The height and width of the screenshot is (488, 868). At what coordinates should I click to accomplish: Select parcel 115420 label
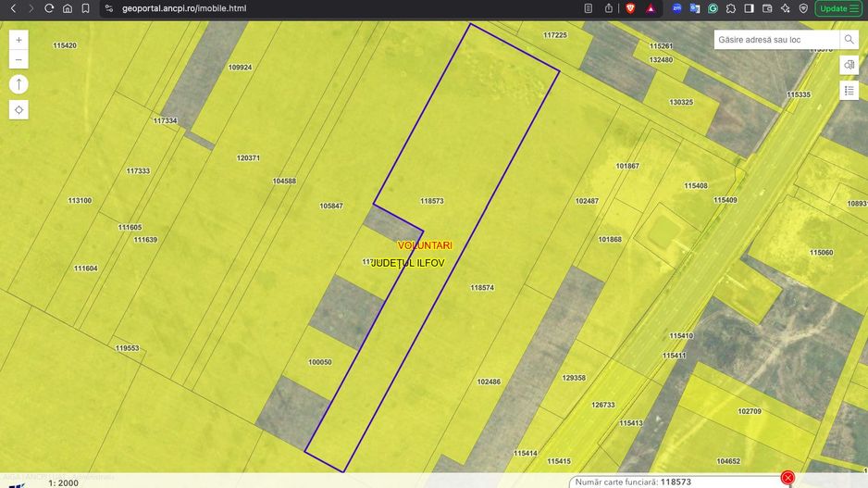65,45
